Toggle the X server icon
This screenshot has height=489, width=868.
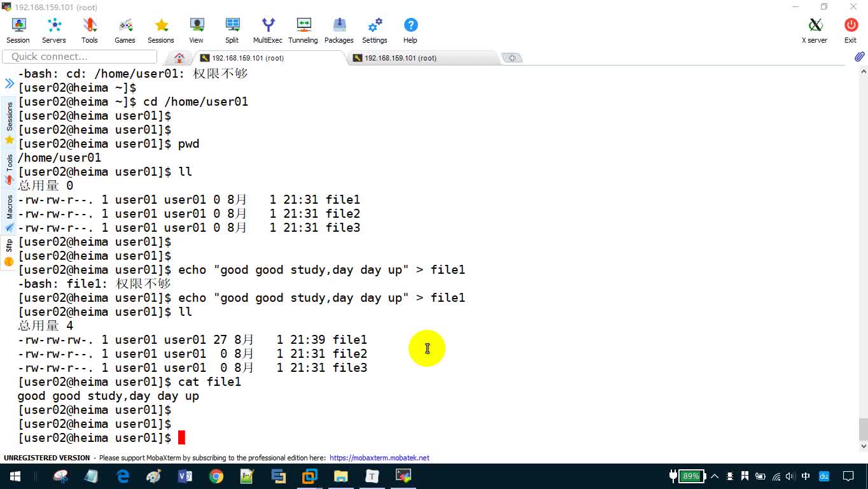click(815, 30)
